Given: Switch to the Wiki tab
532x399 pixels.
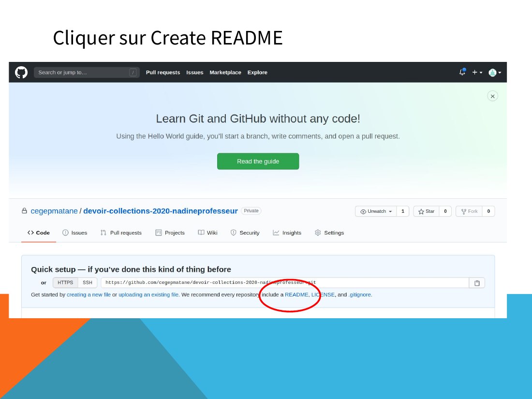Looking at the screenshot, I should coord(207,233).
